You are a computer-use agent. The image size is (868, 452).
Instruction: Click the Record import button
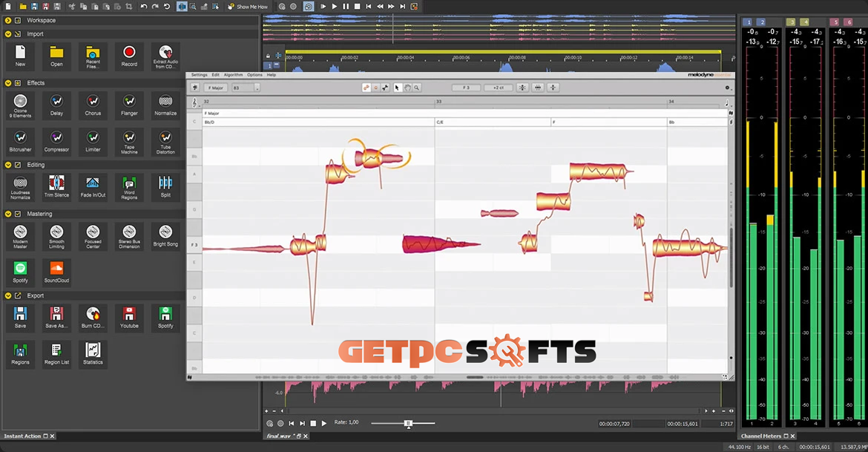tap(129, 56)
